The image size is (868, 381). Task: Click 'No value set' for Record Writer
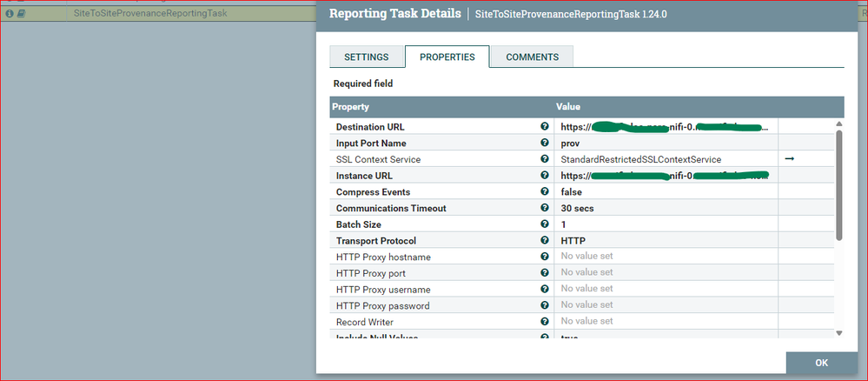(x=586, y=321)
